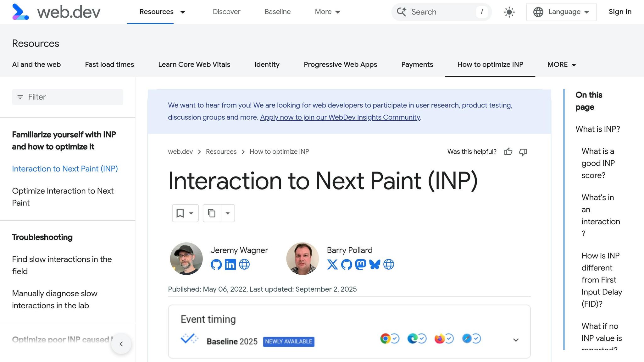The width and height of the screenshot is (644, 362).
Task: Open the bookmark dropdown arrow
Action: pos(191,213)
